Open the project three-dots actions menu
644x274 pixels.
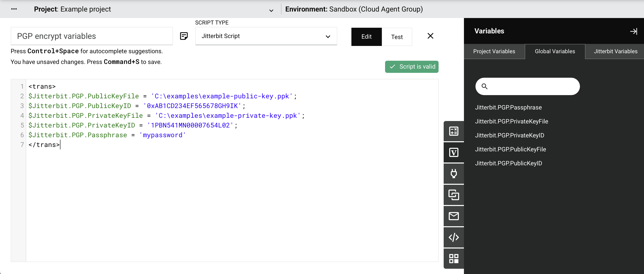pyautogui.click(x=14, y=9)
